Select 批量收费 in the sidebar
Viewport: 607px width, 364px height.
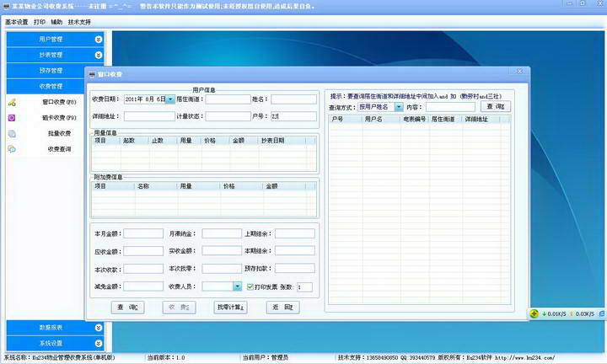tap(59, 133)
